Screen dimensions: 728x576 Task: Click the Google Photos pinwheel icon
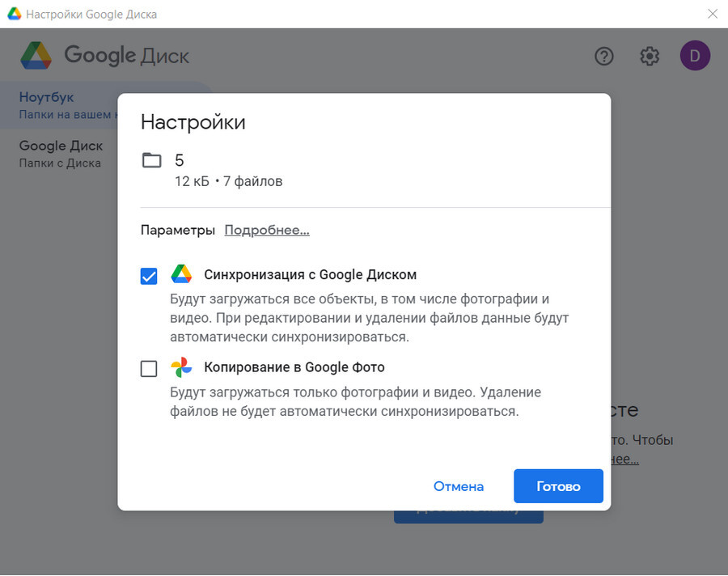181,367
